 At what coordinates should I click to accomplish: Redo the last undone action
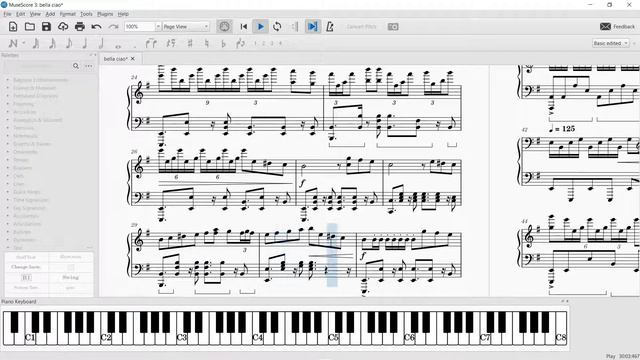(113, 27)
